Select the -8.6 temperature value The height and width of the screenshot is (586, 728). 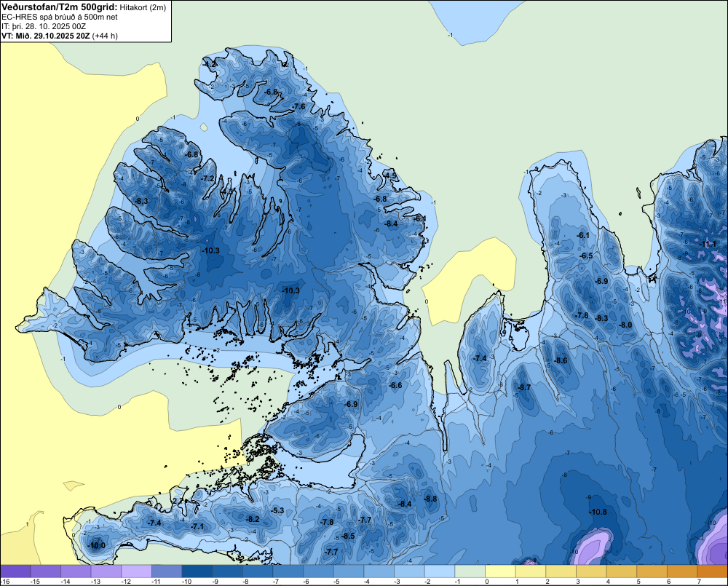tap(561, 360)
